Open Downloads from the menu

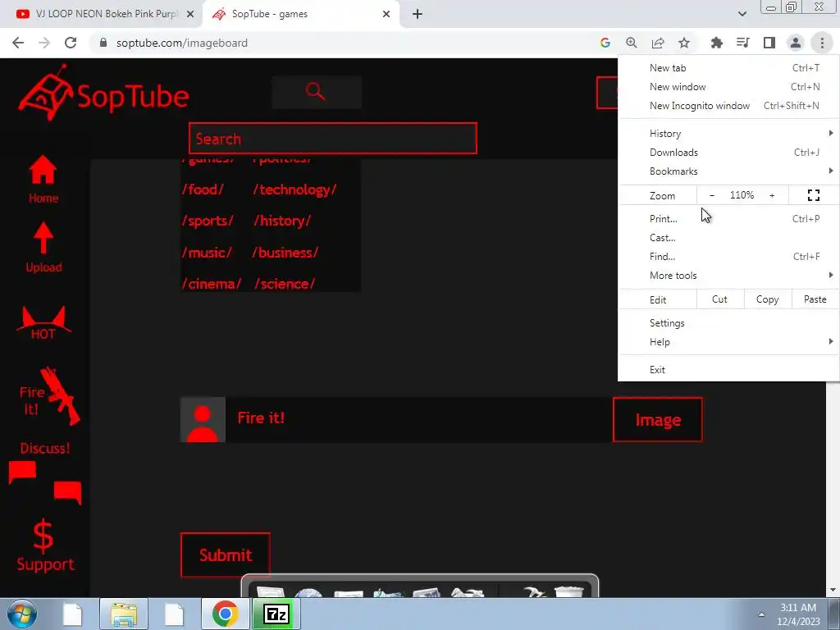[x=728, y=152]
